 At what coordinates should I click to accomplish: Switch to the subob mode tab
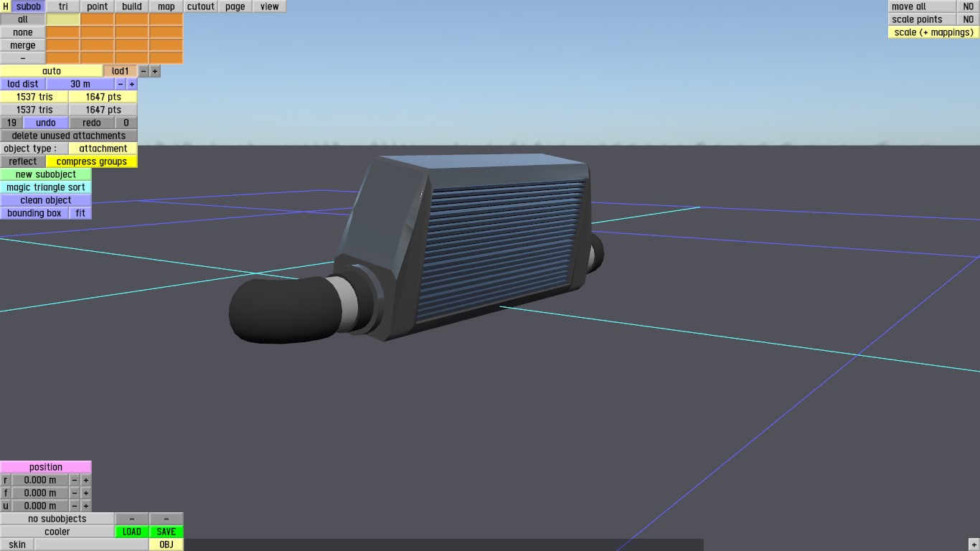click(29, 6)
